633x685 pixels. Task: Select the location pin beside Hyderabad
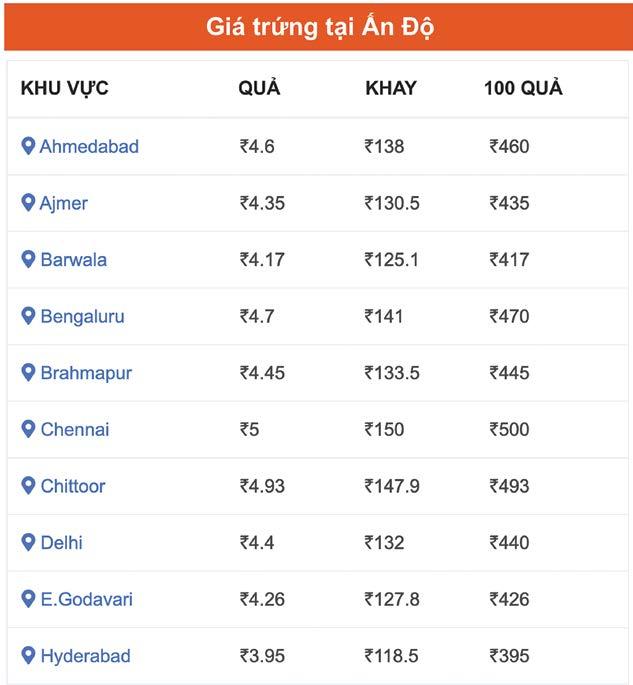point(28,656)
